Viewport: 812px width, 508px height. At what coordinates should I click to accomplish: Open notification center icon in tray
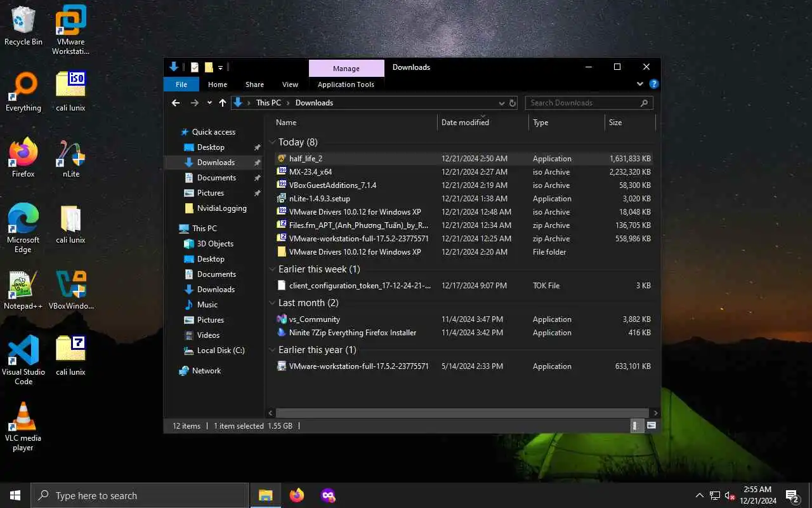(x=792, y=495)
